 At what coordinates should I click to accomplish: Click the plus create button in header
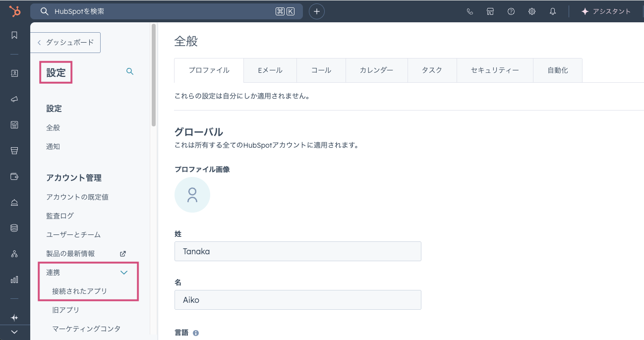click(x=317, y=11)
